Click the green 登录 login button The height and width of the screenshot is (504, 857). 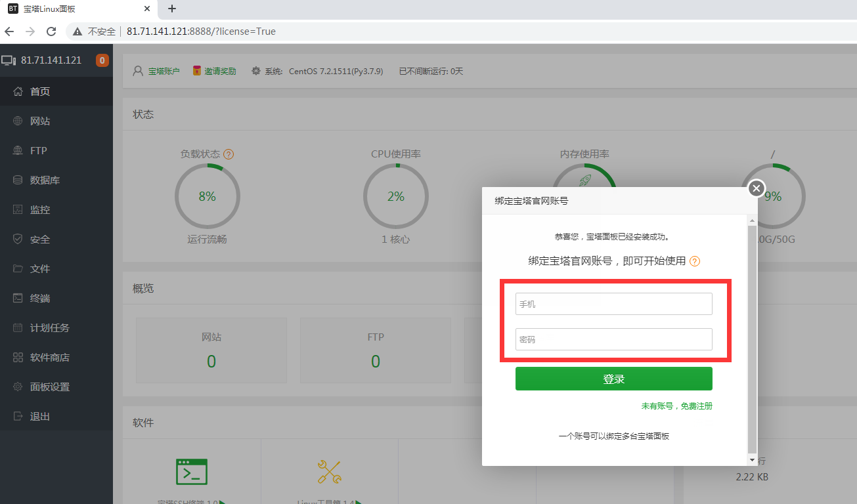pyautogui.click(x=614, y=379)
